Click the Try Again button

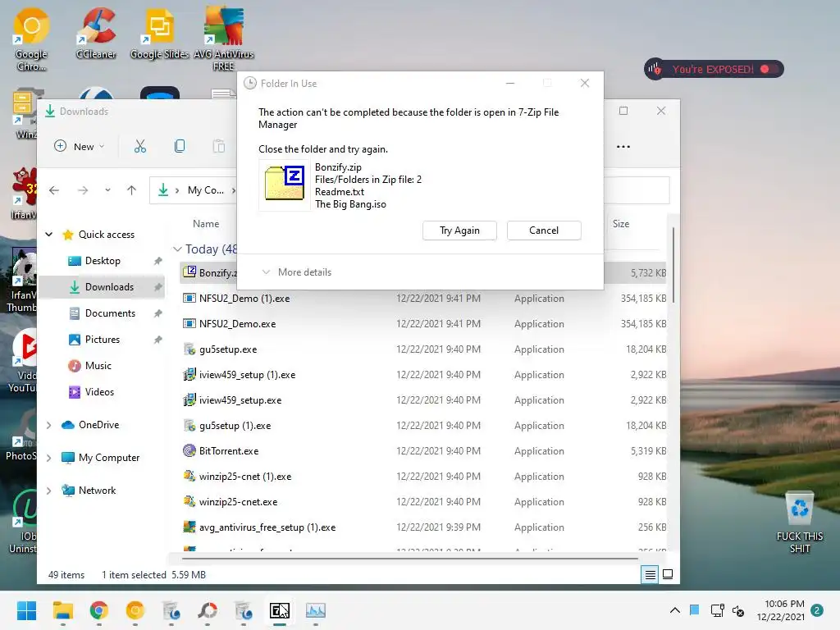click(x=459, y=231)
